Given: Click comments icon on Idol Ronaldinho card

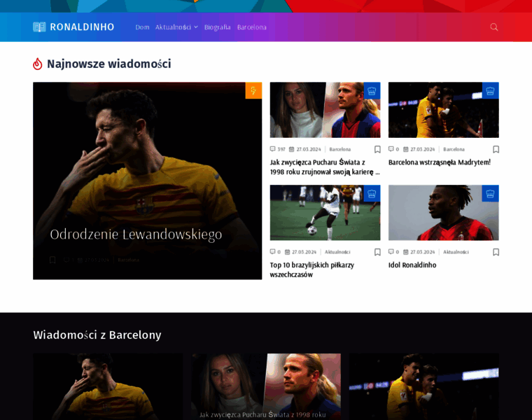Looking at the screenshot, I should (391, 252).
